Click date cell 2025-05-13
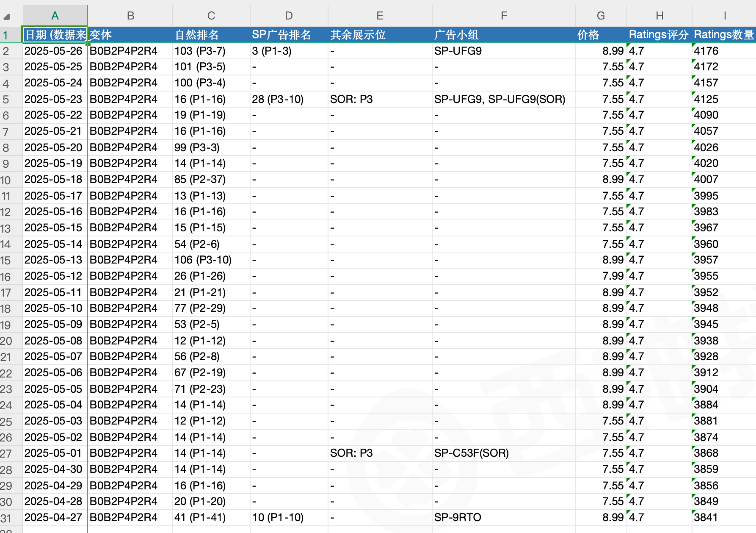 pos(55,260)
